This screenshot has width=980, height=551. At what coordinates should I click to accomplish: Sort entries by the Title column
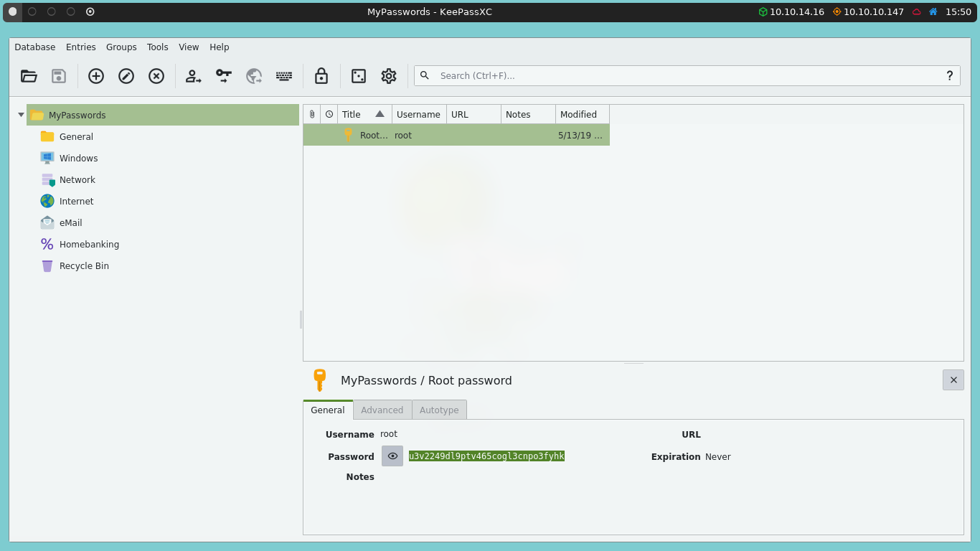point(365,114)
